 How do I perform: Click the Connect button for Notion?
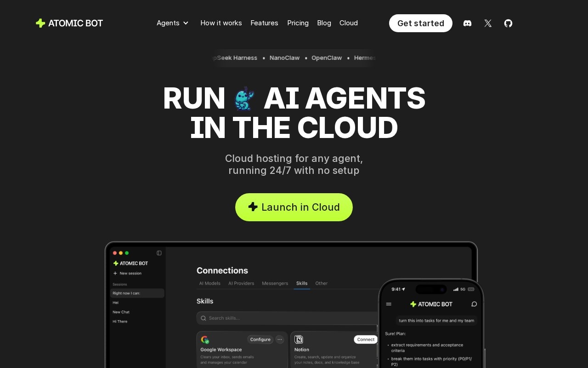366,339
